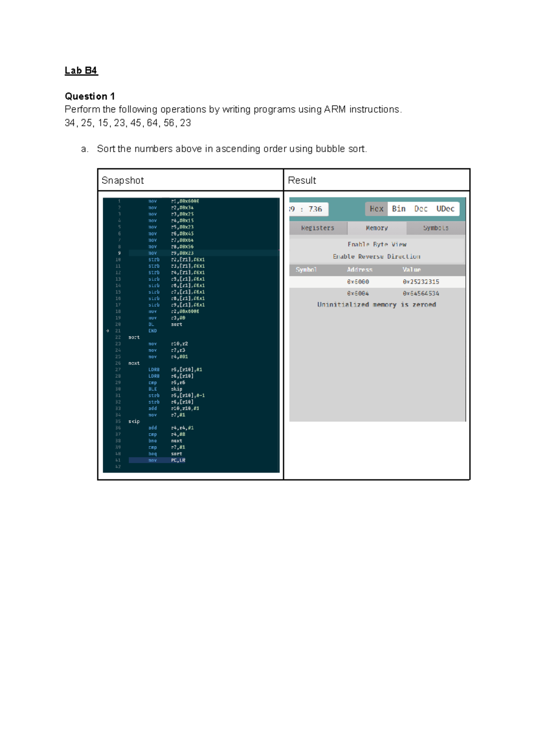This screenshot has width=536, height=756.
Task: Switch number format to Bin
Action: (399, 209)
